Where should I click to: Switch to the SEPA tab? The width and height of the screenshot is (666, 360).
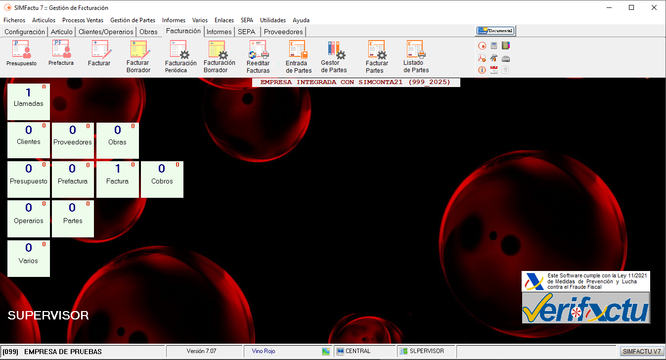pos(246,32)
